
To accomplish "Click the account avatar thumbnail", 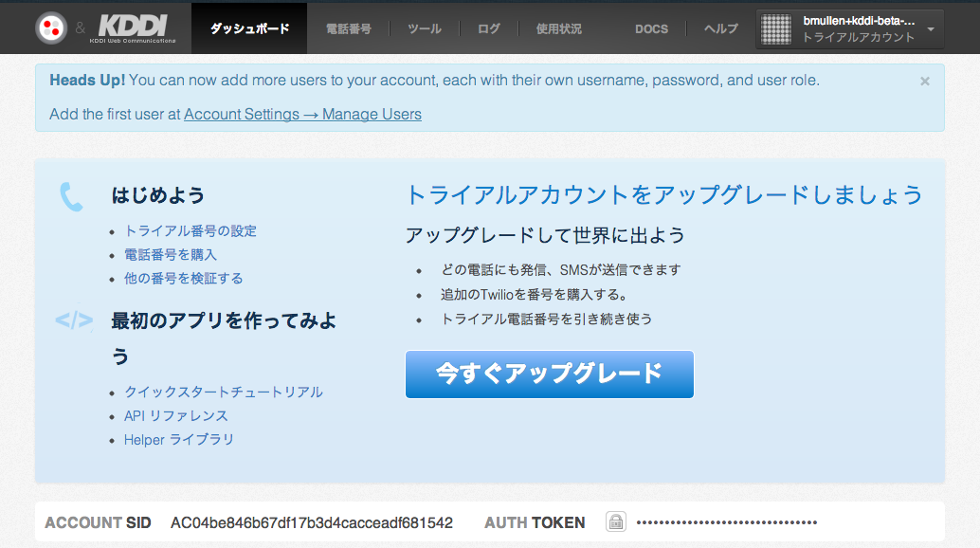I will [x=776, y=28].
